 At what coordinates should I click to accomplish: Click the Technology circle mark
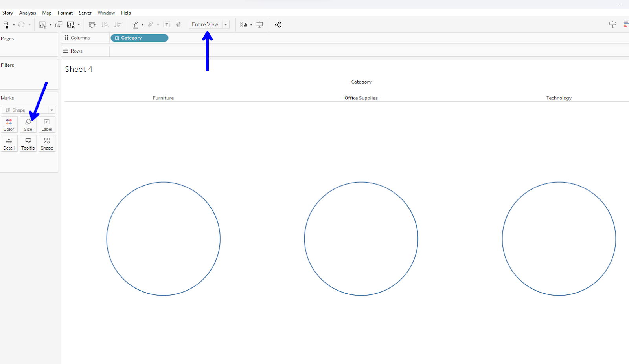pyautogui.click(x=559, y=239)
